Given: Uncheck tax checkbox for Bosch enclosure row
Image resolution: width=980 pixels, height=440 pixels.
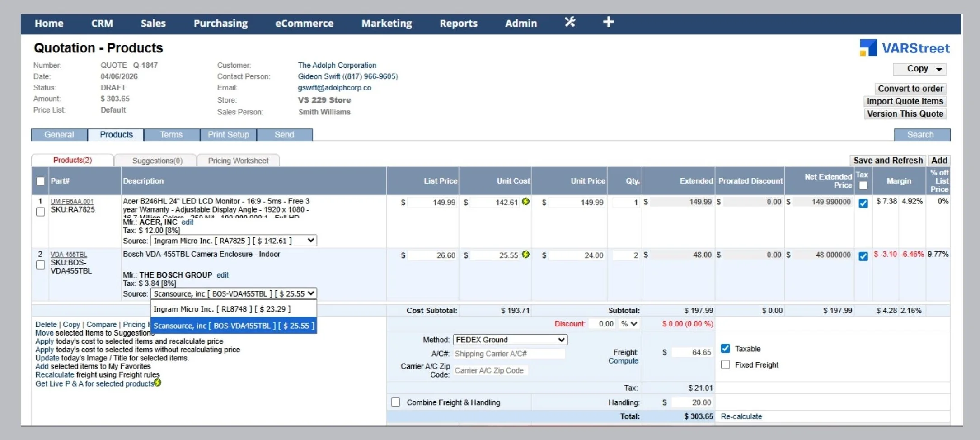Looking at the screenshot, I should pyautogui.click(x=863, y=256).
